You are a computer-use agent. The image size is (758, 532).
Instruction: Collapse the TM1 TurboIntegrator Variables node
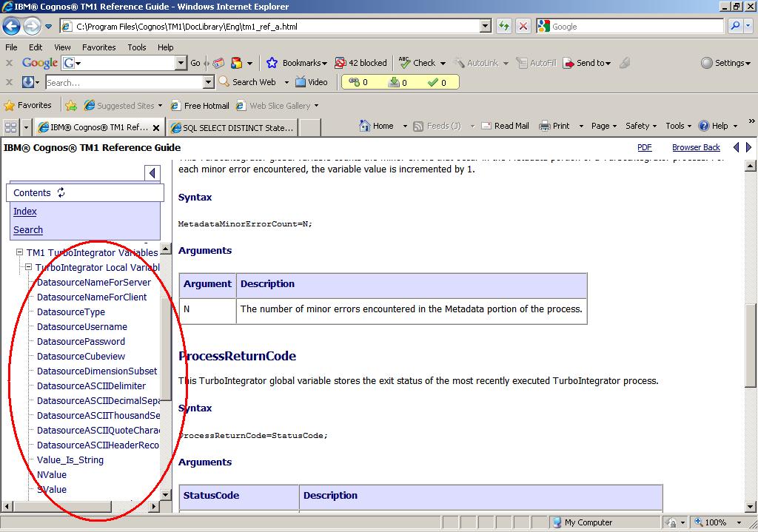coord(20,252)
